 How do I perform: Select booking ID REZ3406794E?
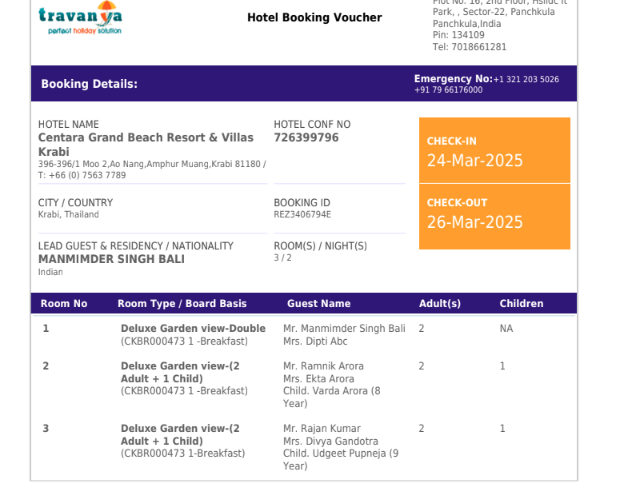pyautogui.click(x=302, y=214)
